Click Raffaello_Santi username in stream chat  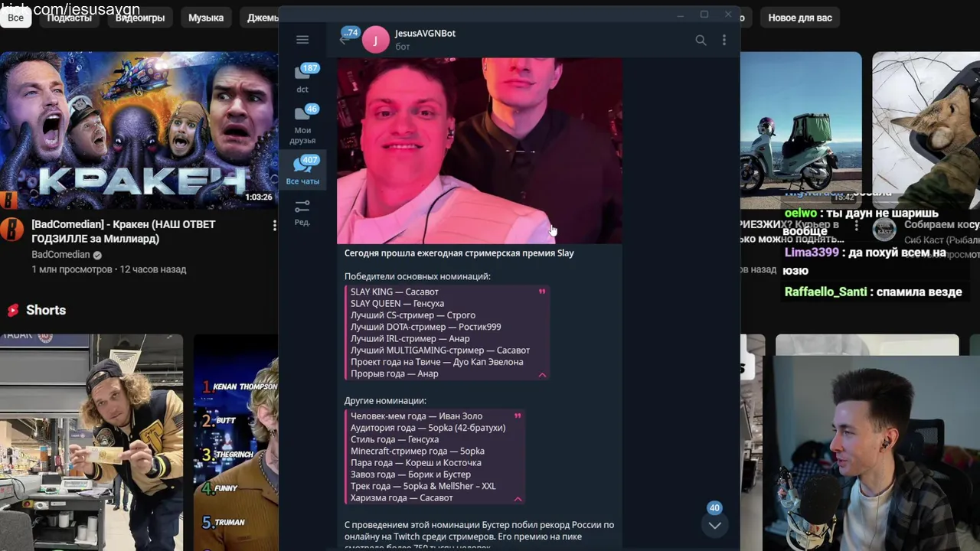tap(825, 292)
